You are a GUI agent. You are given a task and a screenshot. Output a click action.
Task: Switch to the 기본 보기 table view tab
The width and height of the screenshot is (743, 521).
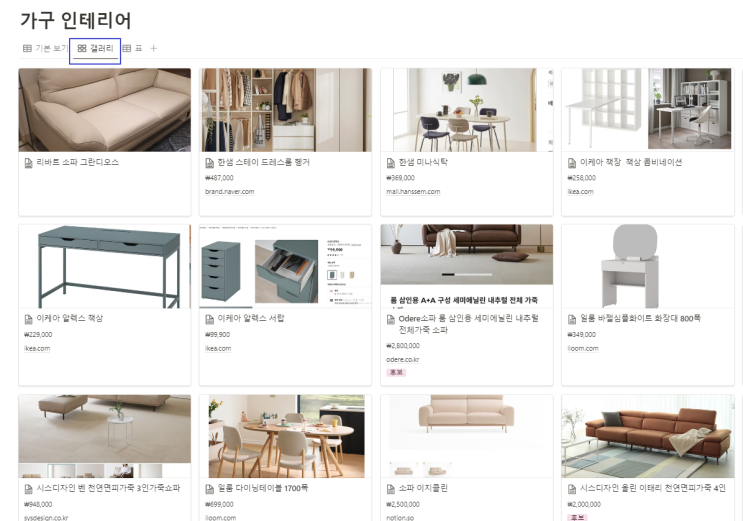45,48
